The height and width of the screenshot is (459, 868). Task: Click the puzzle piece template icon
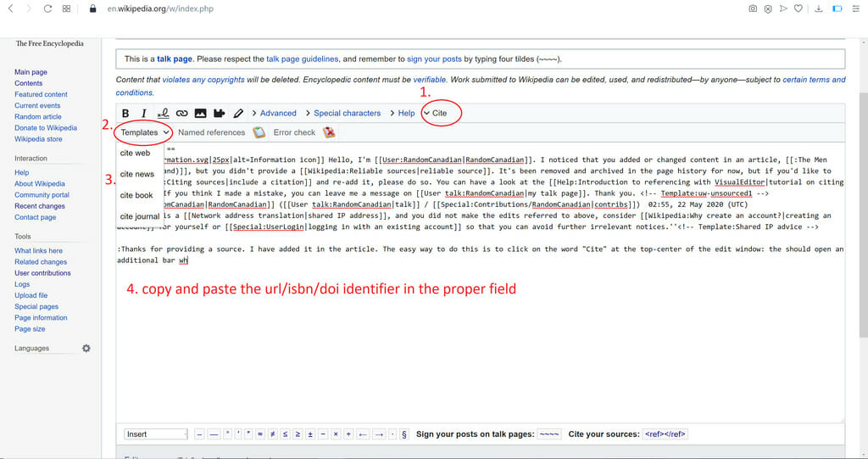(x=220, y=114)
